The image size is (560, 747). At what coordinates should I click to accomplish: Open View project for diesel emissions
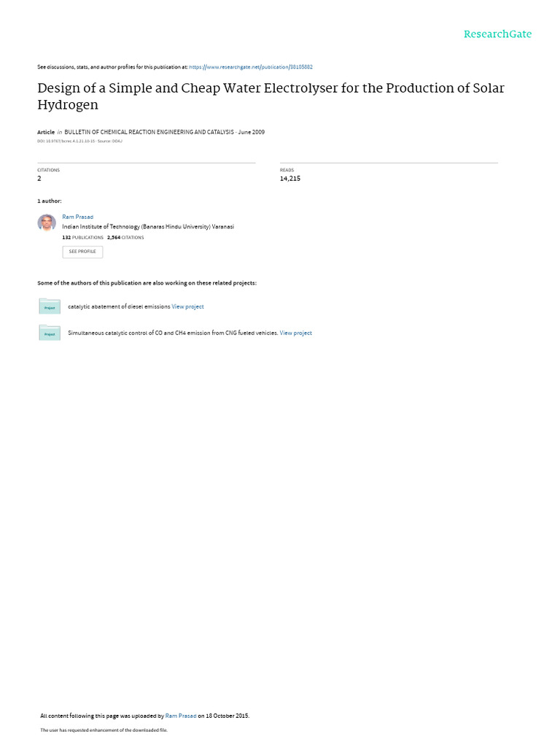[187, 307]
